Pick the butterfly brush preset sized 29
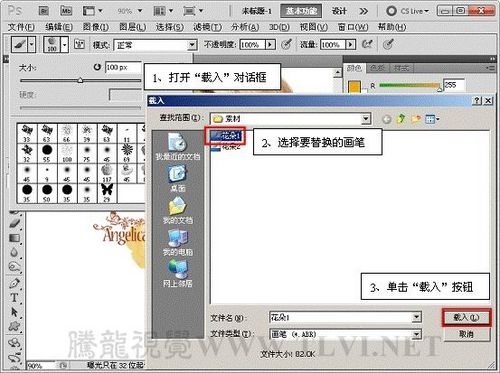The width and height of the screenshot is (500, 373). (x=107, y=193)
